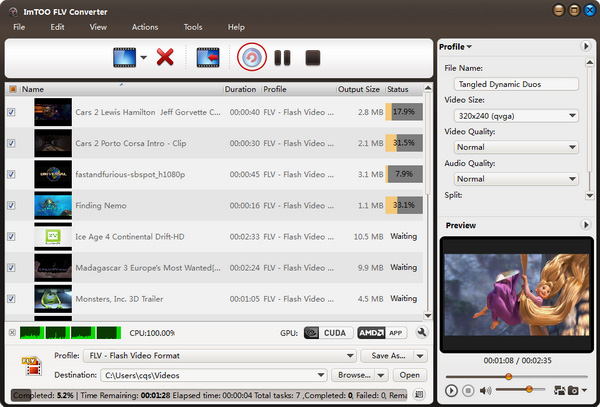This screenshot has height=407, width=600.
Task: Open the Video Size 320x240 dropdown
Action: point(516,116)
